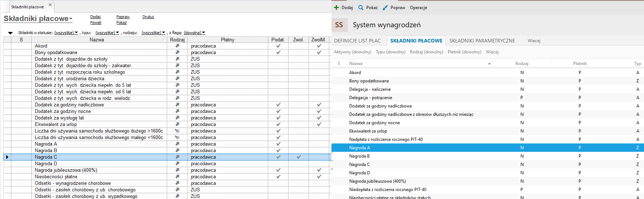
Task: Click the Rodzaj icon for Odsetki - wynagrodzenie chorobowe
Action: coord(177,183)
